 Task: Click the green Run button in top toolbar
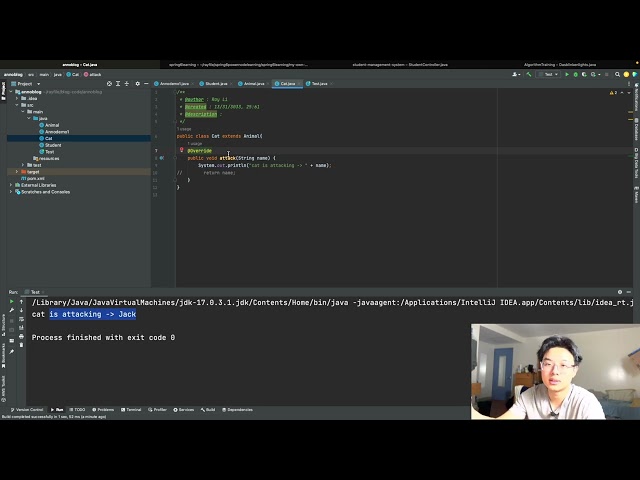click(567, 74)
